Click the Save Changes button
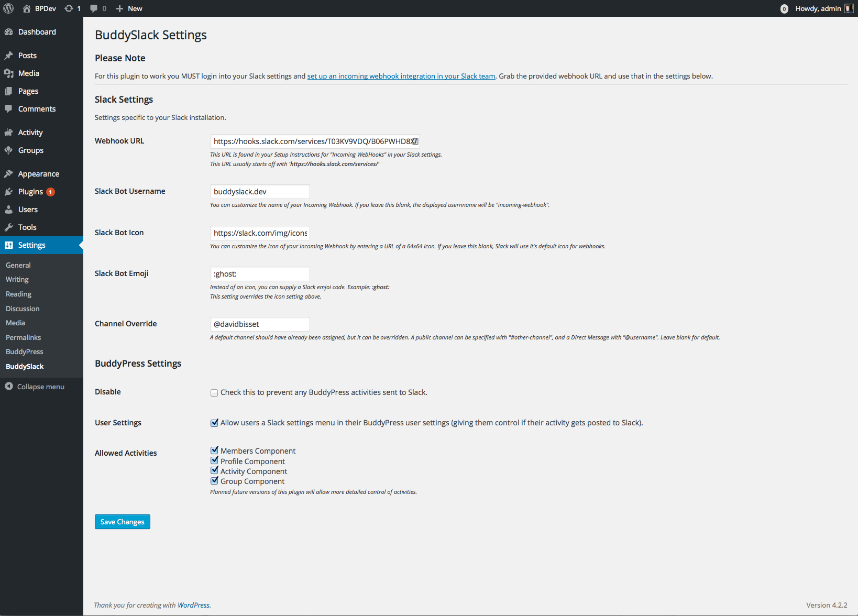858x616 pixels. point(122,522)
